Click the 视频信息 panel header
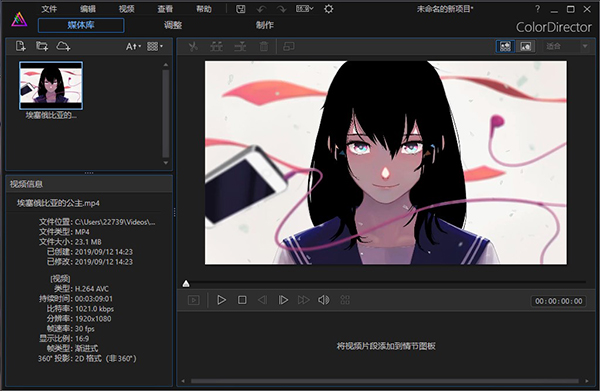This screenshot has width=600, height=391. click(x=89, y=184)
